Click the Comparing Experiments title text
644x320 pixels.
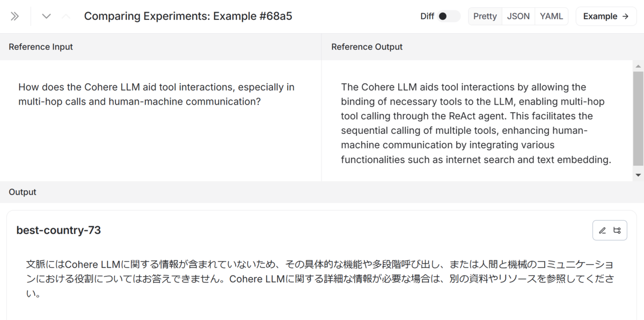[188, 16]
